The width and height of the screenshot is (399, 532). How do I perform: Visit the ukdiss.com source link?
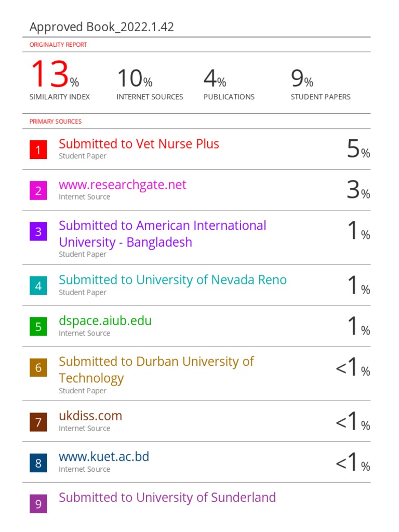click(x=90, y=416)
